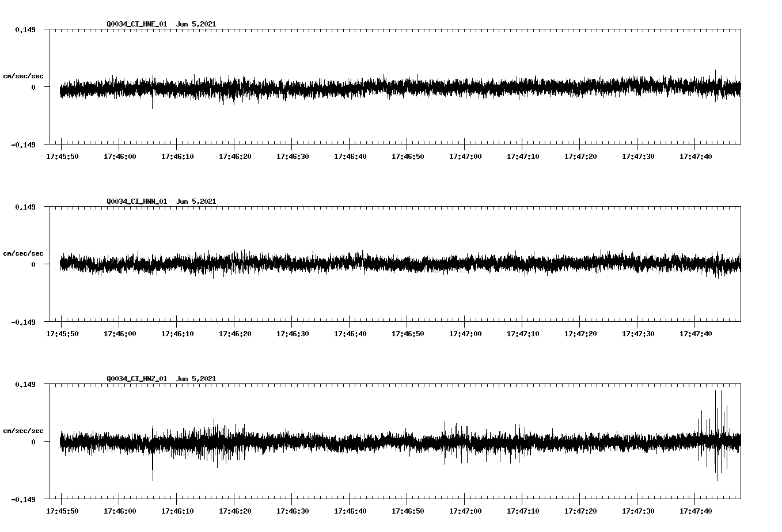Click the zero axis label on HNE plot
Screen dimensions: 782x532
33,87
